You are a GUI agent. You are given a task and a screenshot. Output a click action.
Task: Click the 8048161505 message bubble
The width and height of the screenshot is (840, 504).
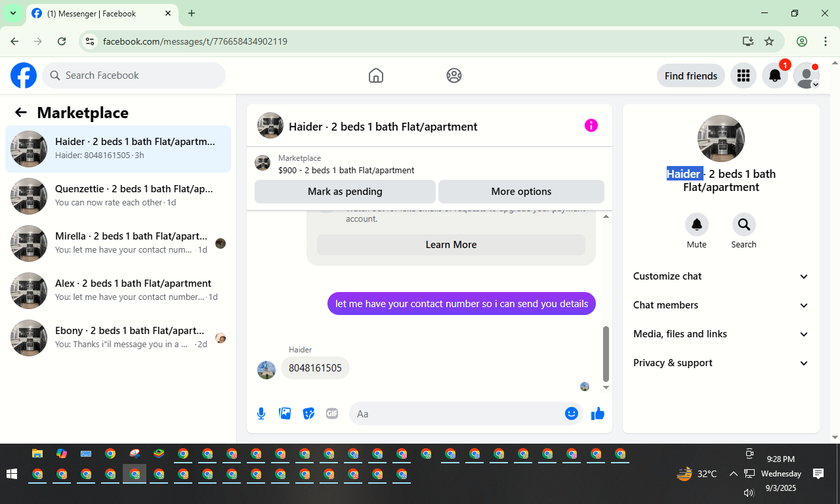[315, 368]
